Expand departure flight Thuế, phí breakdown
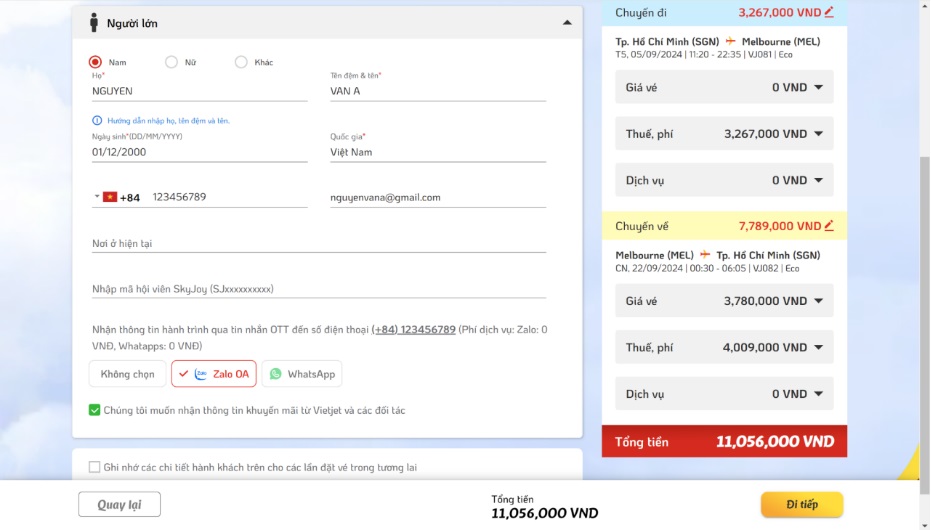 [818, 134]
